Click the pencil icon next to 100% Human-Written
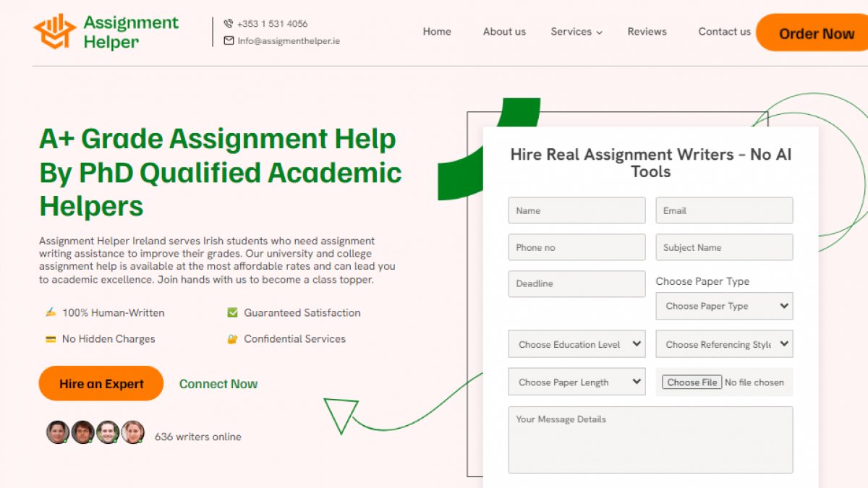The width and height of the screenshot is (868, 488). tap(51, 313)
